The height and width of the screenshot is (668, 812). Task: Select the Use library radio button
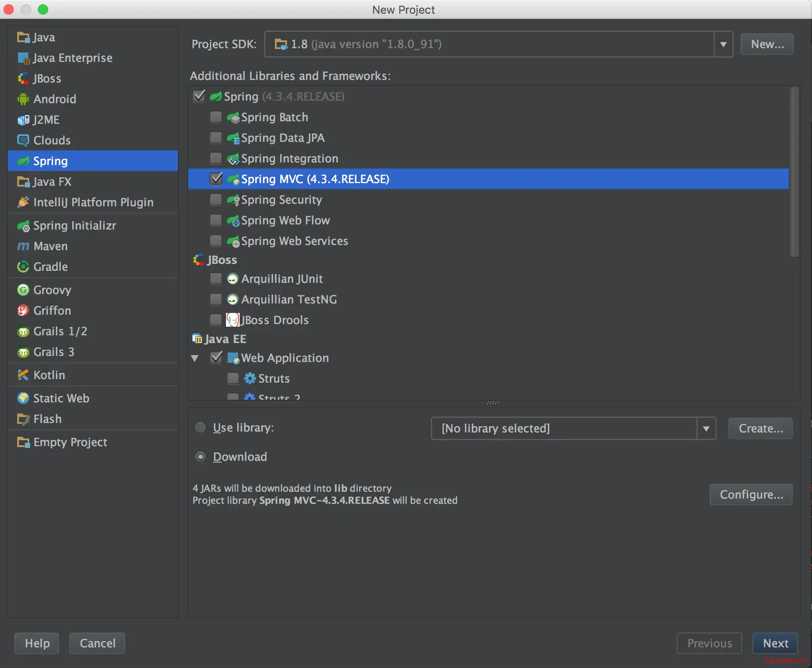201,428
